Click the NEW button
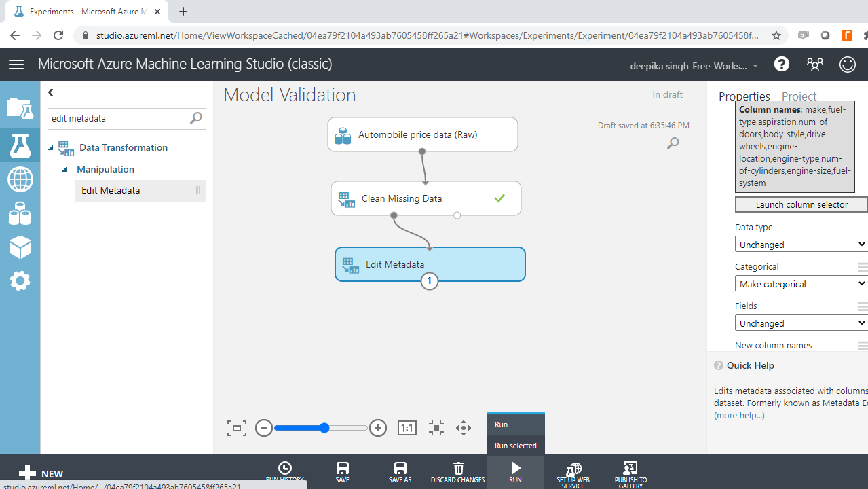The image size is (868, 489). click(x=41, y=473)
